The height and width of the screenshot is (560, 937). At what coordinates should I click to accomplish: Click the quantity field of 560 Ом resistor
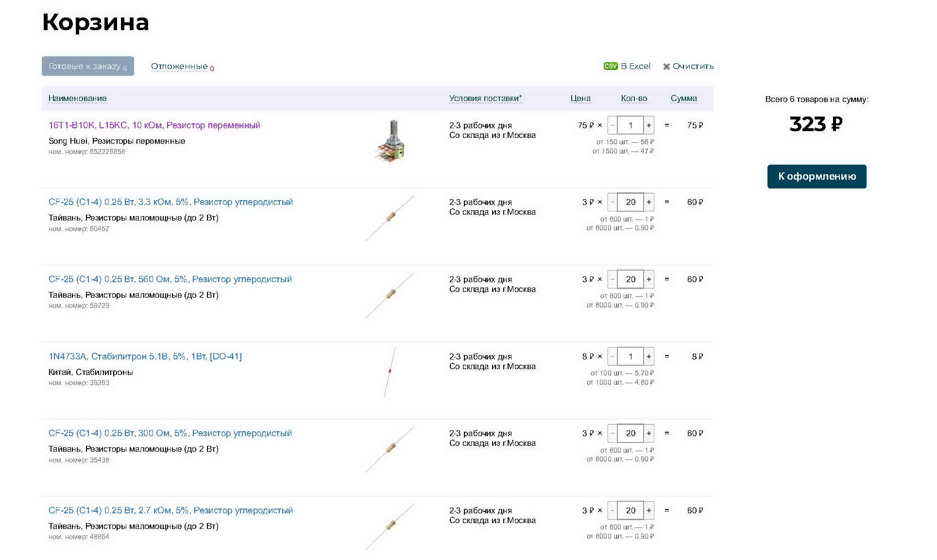630,279
